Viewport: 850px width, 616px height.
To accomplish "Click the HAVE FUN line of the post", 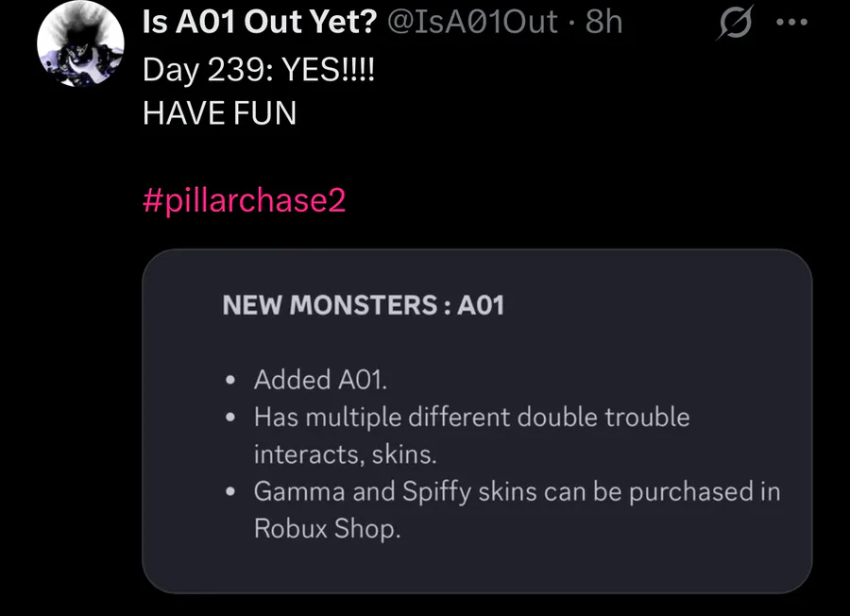I will point(219,114).
